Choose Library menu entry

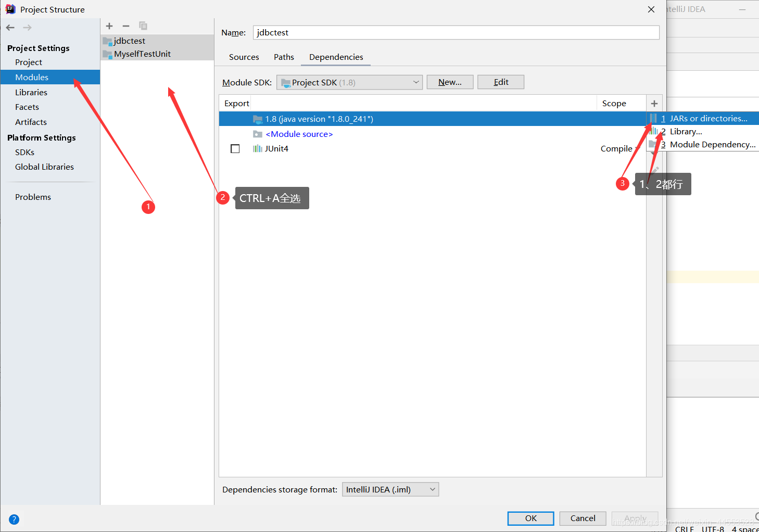coord(703,132)
